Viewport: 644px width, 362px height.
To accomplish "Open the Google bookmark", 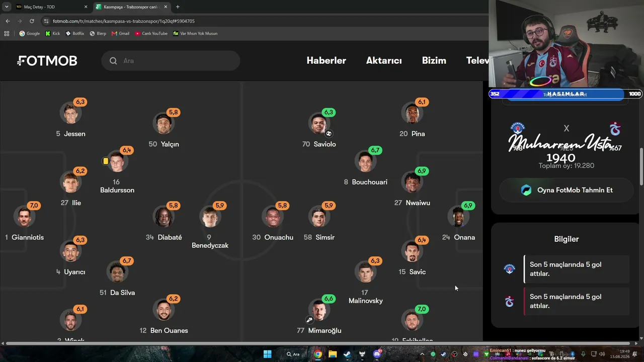I will click(x=30, y=34).
